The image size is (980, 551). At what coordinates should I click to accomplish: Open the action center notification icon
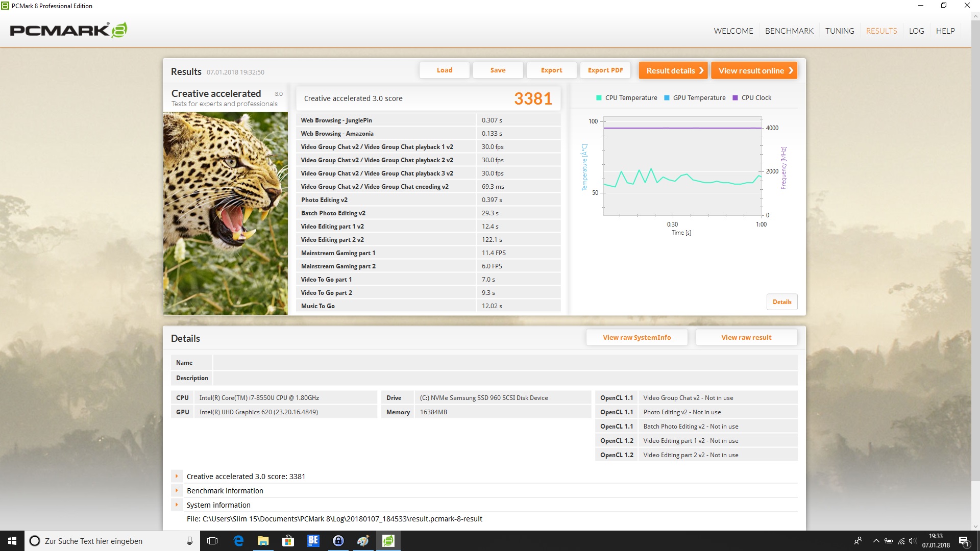pyautogui.click(x=964, y=541)
